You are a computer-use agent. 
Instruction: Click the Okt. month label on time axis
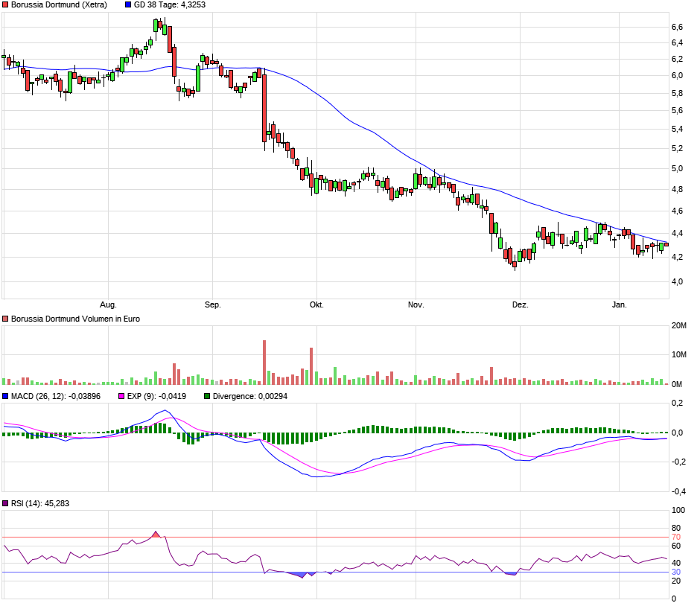(316, 305)
